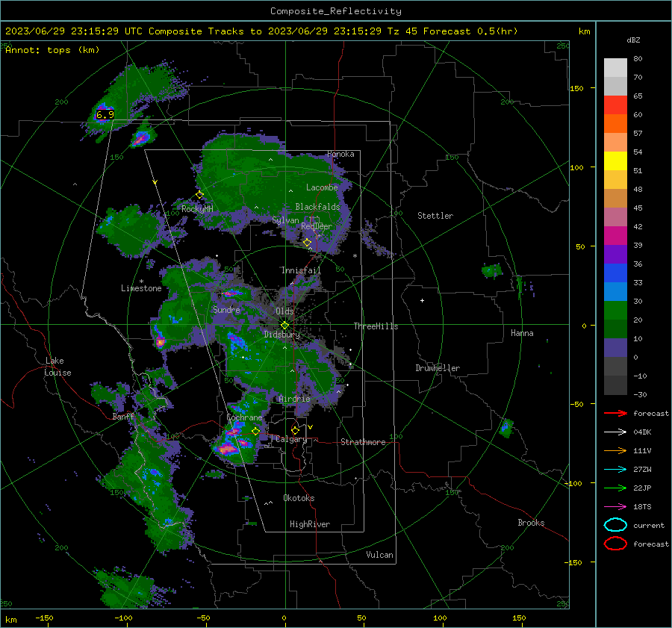
Task: Click the red forecast ellipse symbol
Action: pyautogui.click(x=615, y=544)
